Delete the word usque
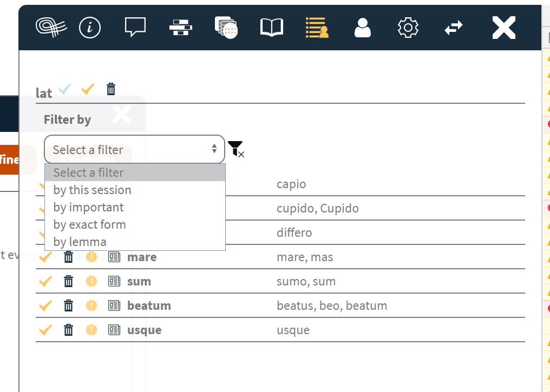 pos(68,330)
